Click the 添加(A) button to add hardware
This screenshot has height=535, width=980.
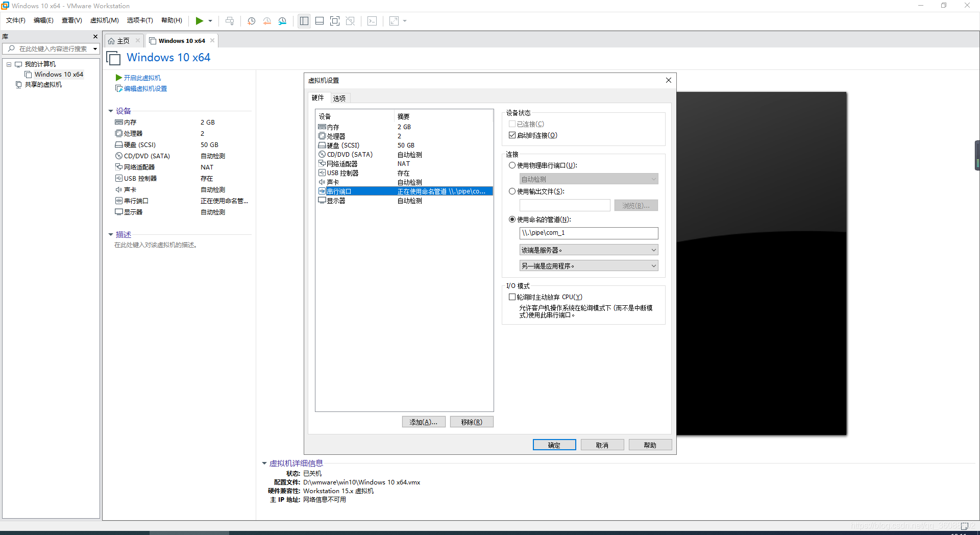(423, 422)
